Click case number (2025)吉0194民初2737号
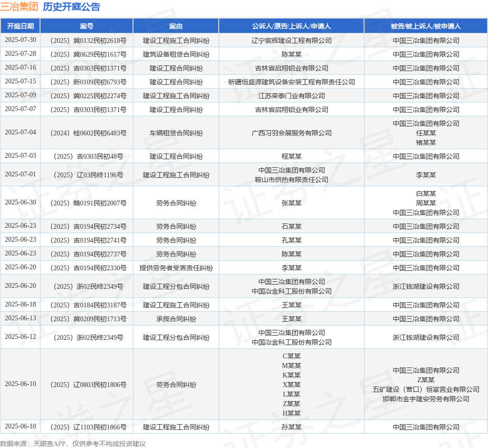This screenshot has width=488, height=448. [88, 254]
